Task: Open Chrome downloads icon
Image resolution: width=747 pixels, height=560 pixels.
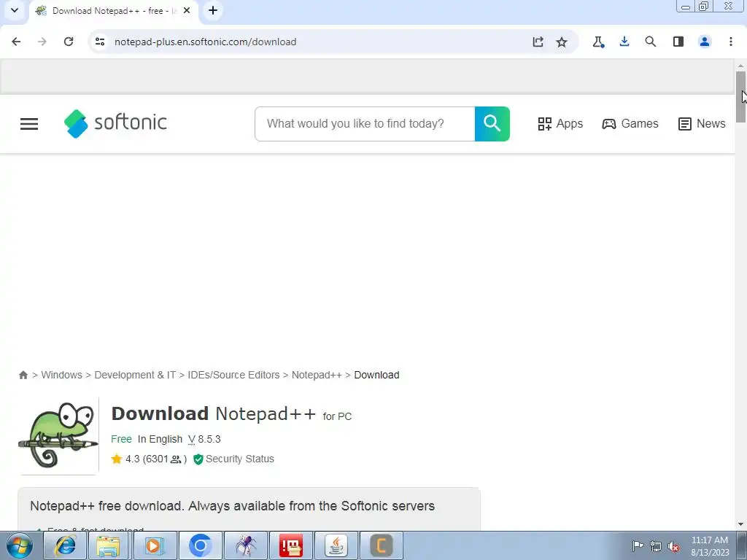Action: (x=624, y=42)
